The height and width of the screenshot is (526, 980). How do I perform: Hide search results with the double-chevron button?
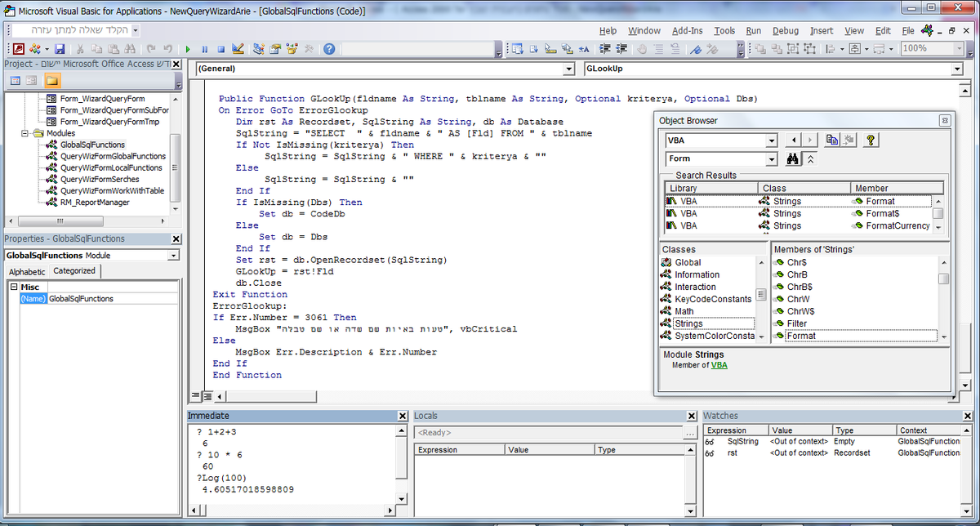tap(811, 159)
